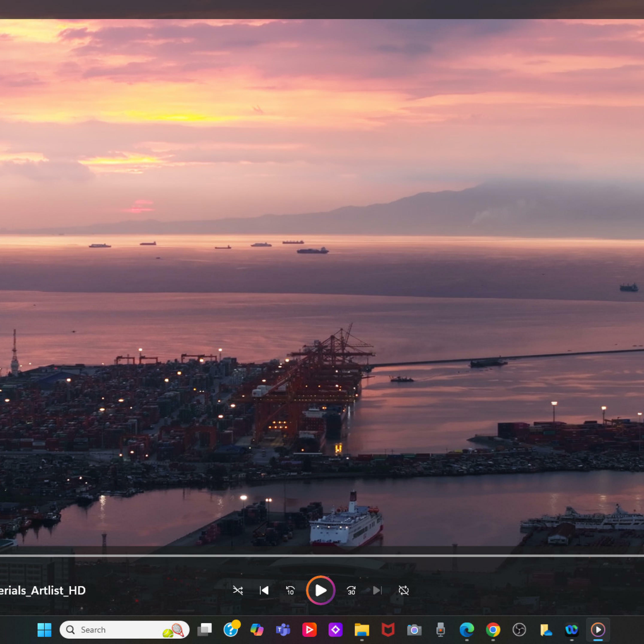Open Microsoft Teams from taskbar
Viewport: 644px width, 644px height.
tap(283, 630)
